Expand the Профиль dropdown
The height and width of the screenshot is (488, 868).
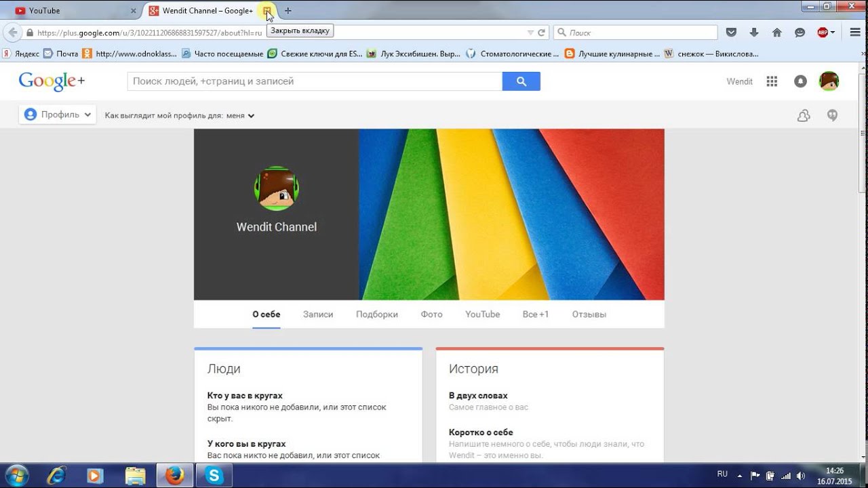58,115
